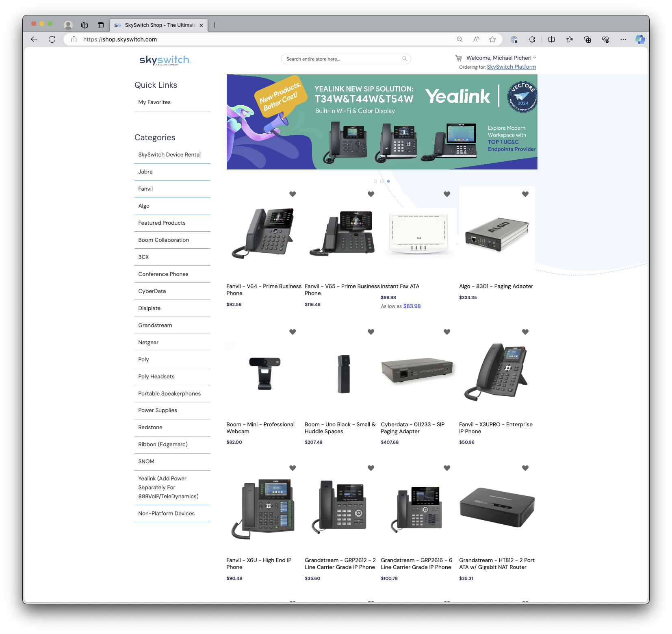Favorite the Grandstream GRP2616 phone
Screen dimensions: 672x634
pos(447,468)
